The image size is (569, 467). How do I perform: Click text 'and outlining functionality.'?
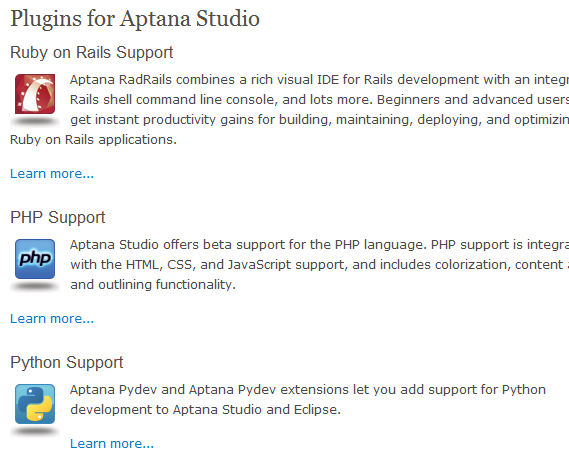coord(153,284)
